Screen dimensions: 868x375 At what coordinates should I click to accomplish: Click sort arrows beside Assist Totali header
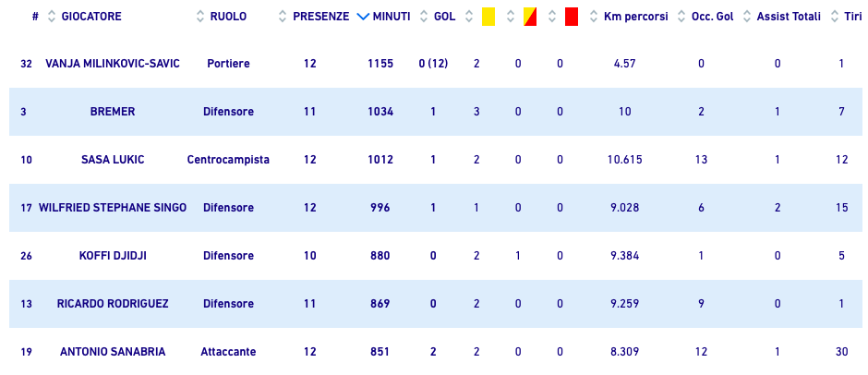coord(746,17)
